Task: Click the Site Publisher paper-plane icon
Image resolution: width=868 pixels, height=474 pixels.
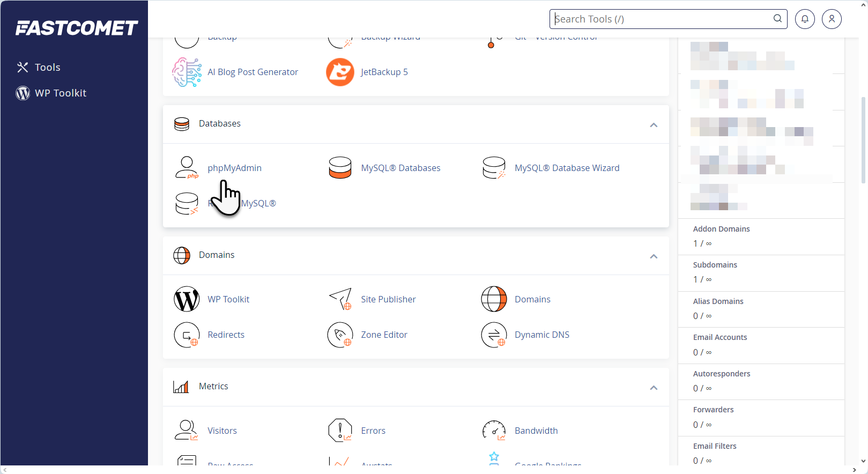Action: coord(340,299)
